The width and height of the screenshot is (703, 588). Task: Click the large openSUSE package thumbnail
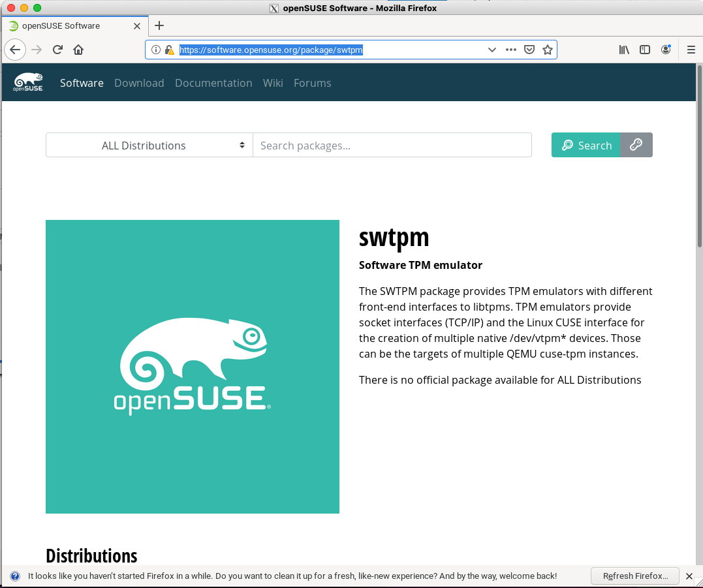tap(193, 367)
